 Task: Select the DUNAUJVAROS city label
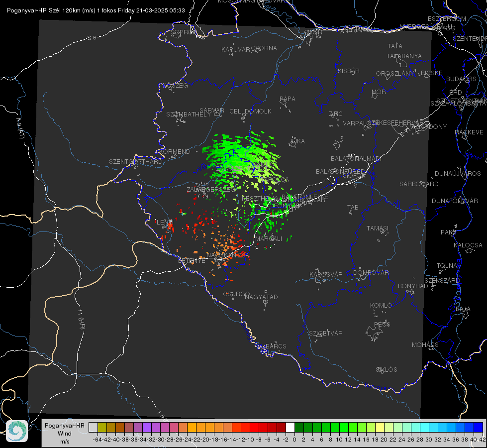click(x=458, y=173)
